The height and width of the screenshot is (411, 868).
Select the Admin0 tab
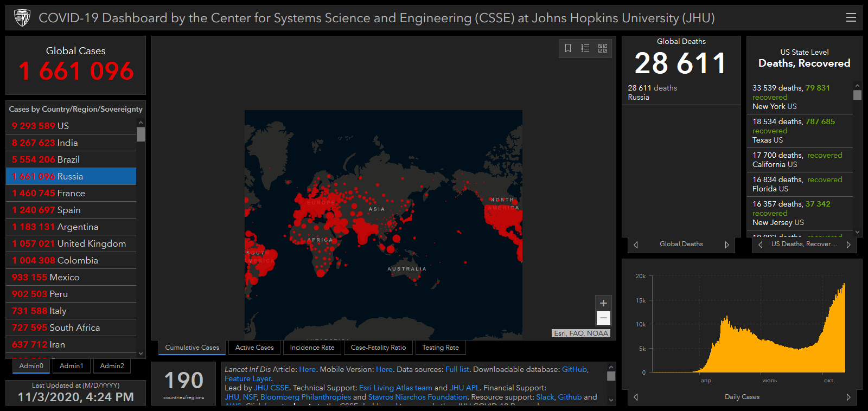click(x=31, y=366)
